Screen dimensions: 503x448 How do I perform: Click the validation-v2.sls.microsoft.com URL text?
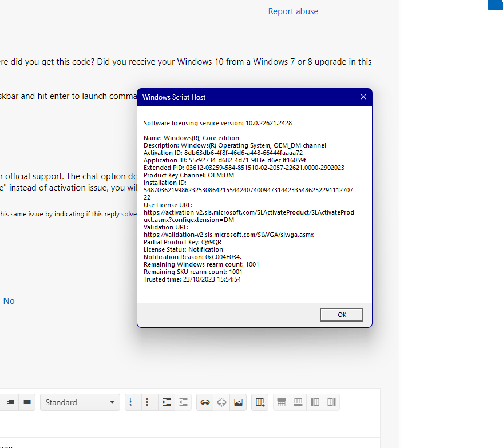tap(229, 235)
